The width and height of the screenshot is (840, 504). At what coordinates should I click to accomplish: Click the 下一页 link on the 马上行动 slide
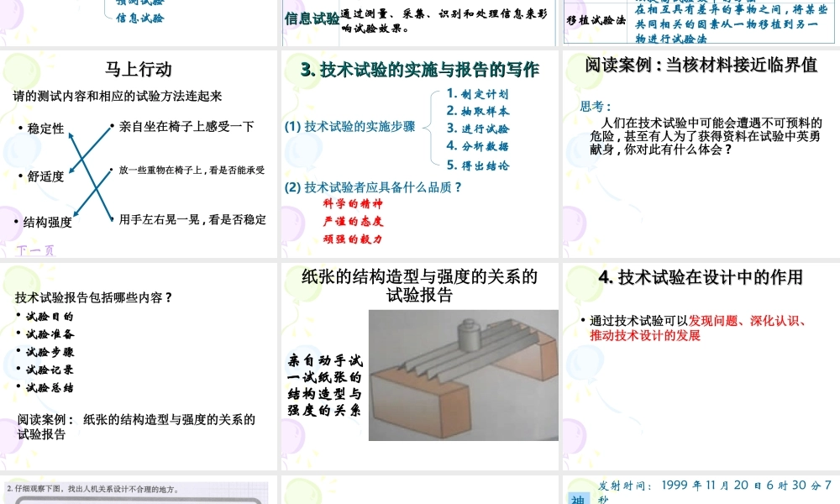click(x=35, y=250)
